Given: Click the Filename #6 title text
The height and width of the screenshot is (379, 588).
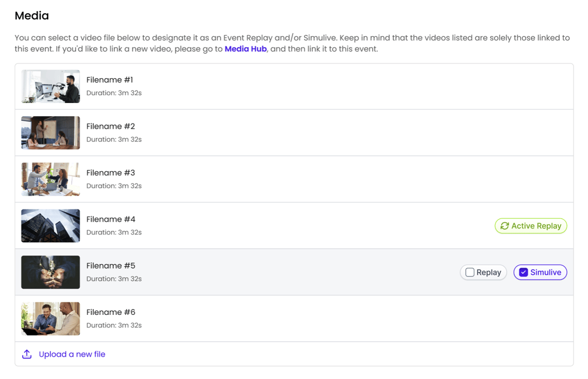Looking at the screenshot, I should [111, 312].
